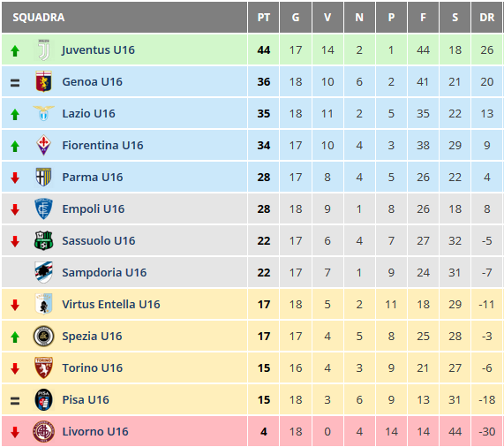This screenshot has width=504, height=447.
Task: Open the Virtus Entella U16 team link
Action: [111, 304]
